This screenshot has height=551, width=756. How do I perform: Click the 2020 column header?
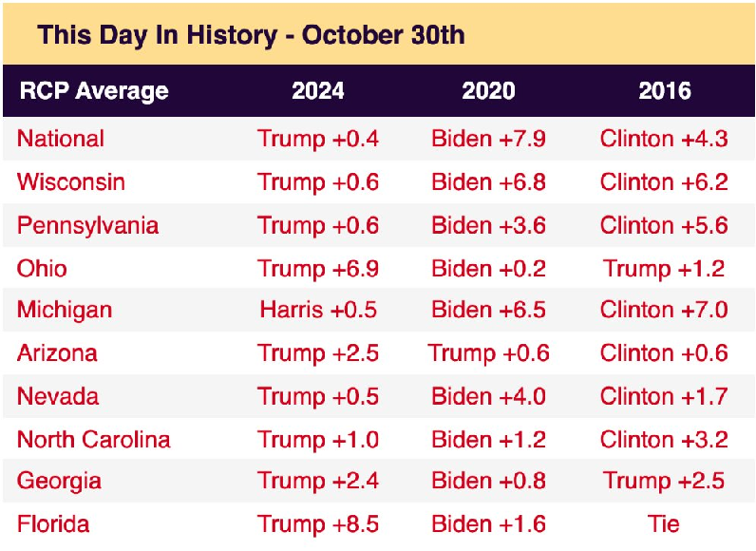tap(488, 91)
